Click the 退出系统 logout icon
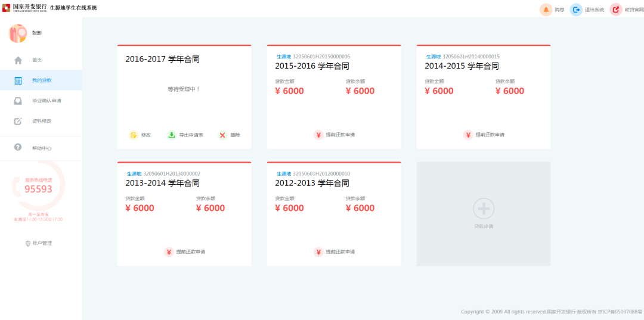The width and height of the screenshot is (644, 320). coord(576,10)
